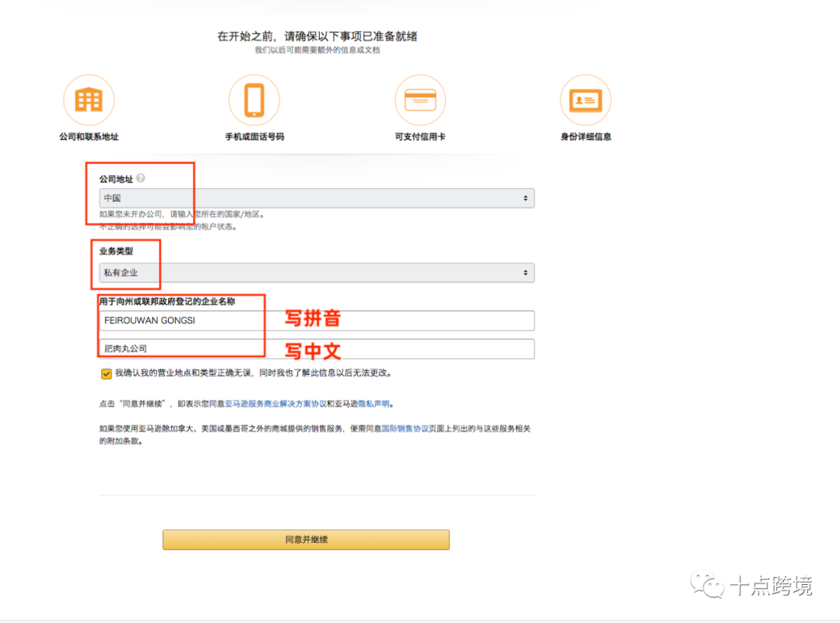Viewport: 840px width, 623px height.
Task: Click the identity card icon
Action: [586, 100]
